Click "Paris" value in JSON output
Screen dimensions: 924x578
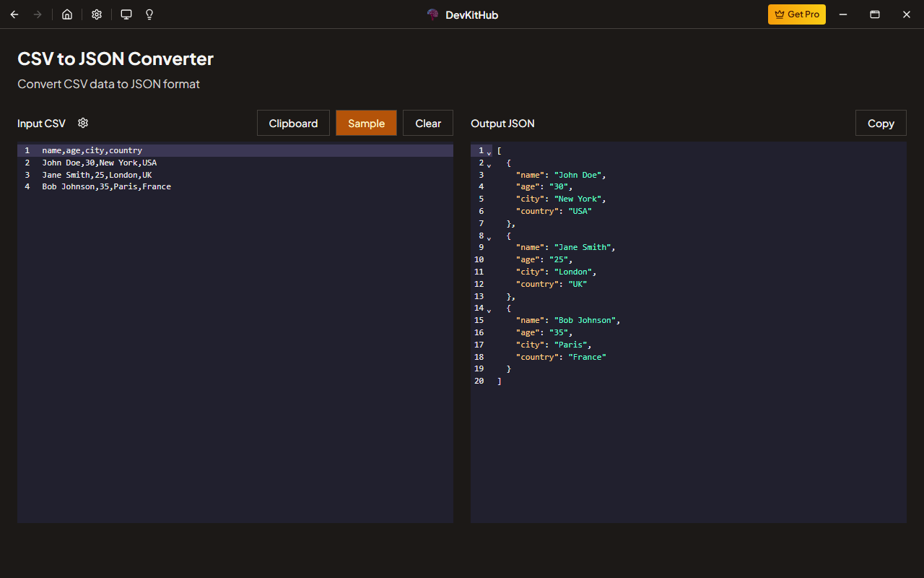click(570, 345)
